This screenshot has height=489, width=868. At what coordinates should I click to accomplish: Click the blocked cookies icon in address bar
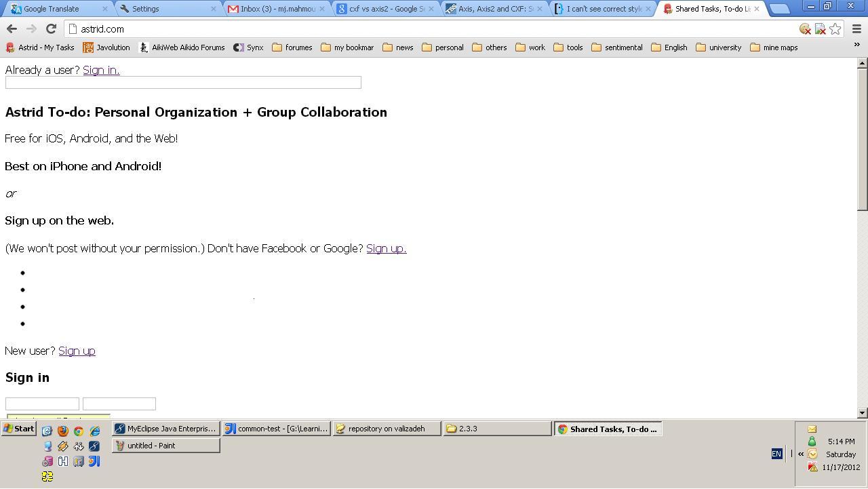click(x=805, y=29)
